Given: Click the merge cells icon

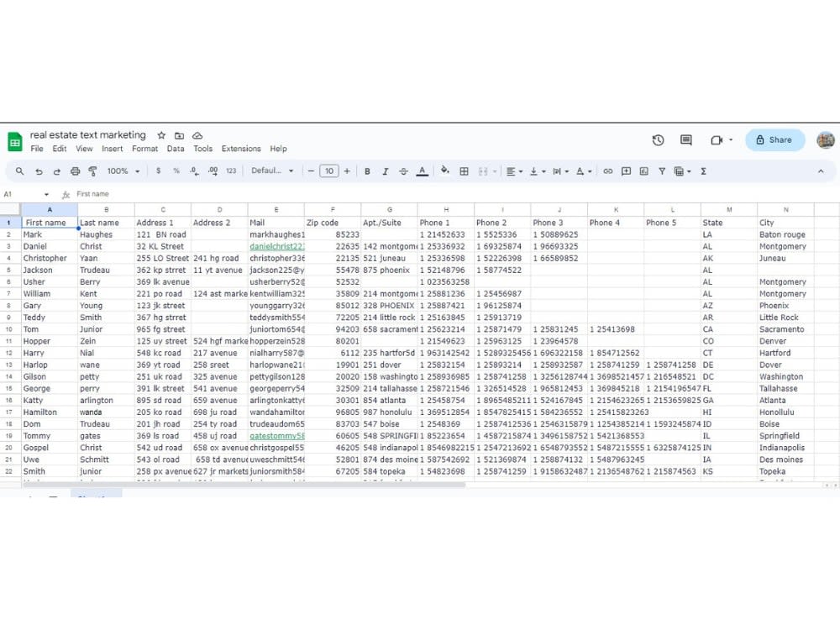Looking at the screenshot, I should pyautogui.click(x=483, y=171).
